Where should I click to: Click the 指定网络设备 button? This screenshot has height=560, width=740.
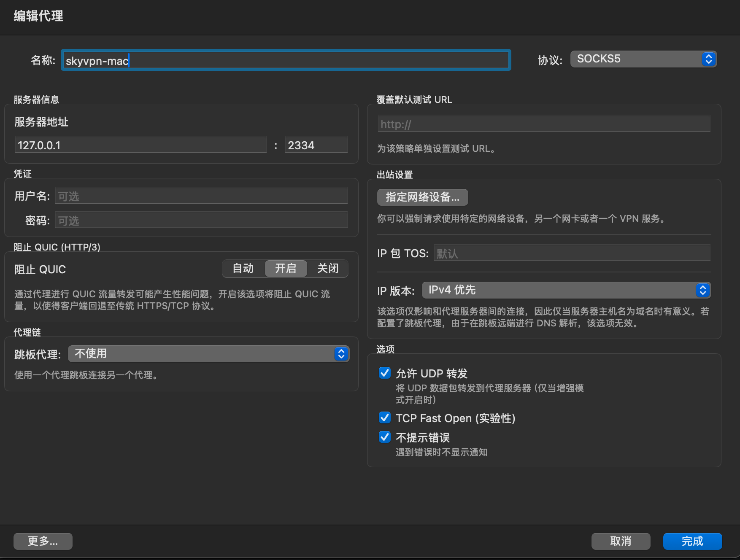coord(422,197)
